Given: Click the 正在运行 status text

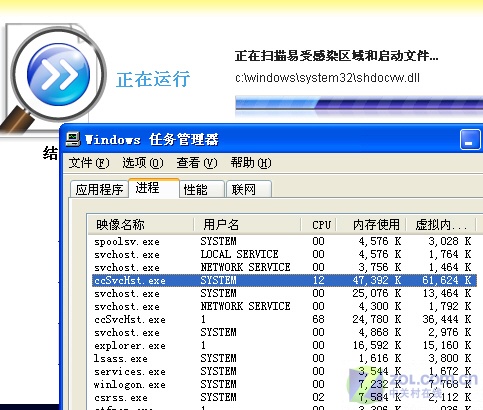Looking at the screenshot, I should [153, 79].
